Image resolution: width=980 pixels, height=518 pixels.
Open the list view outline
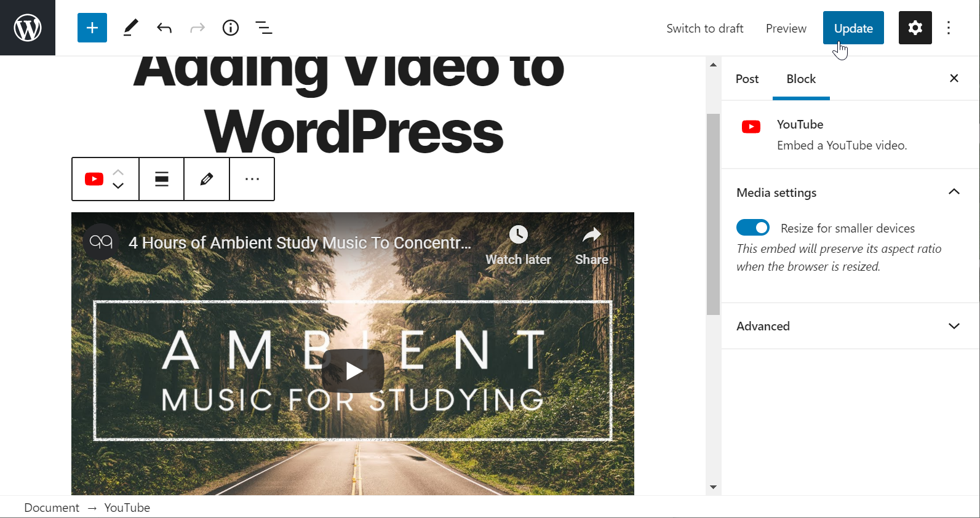tap(264, 28)
